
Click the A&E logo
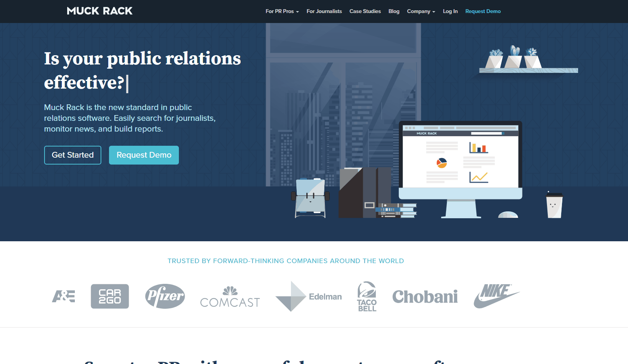tap(64, 296)
